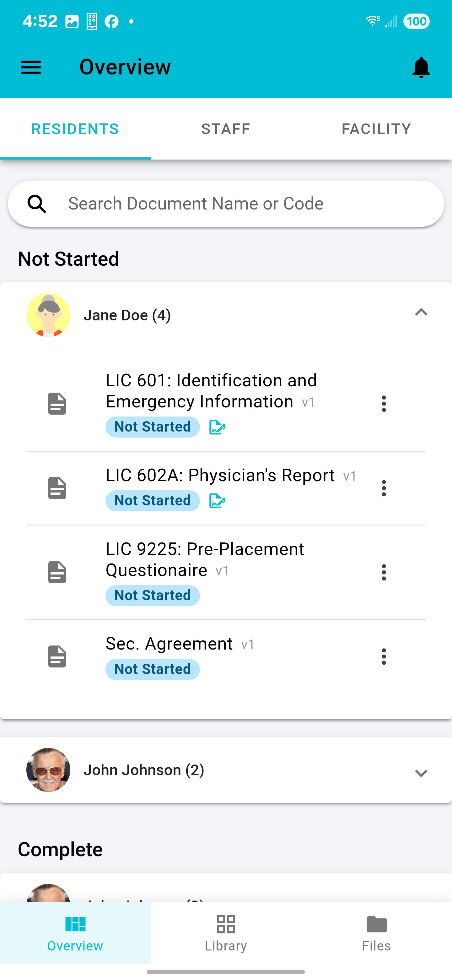Open three-dot menu for Sec. Agreement
This screenshot has width=452, height=980.
(x=384, y=656)
